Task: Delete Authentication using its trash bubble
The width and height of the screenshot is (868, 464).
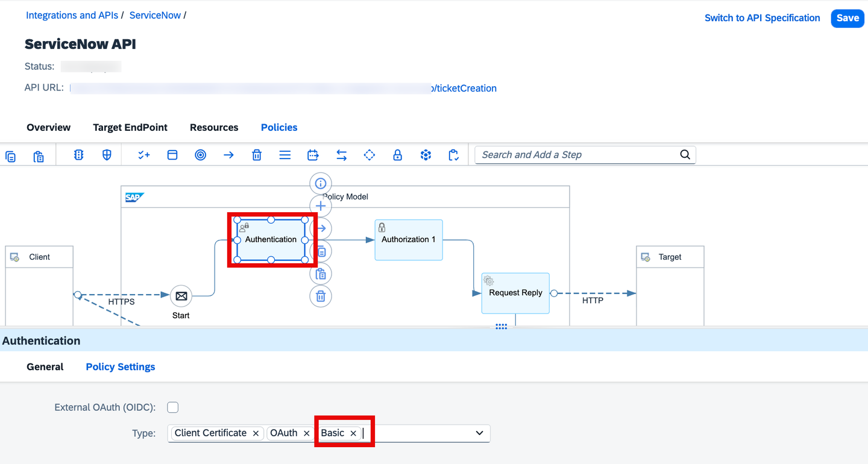Action: pos(321,296)
